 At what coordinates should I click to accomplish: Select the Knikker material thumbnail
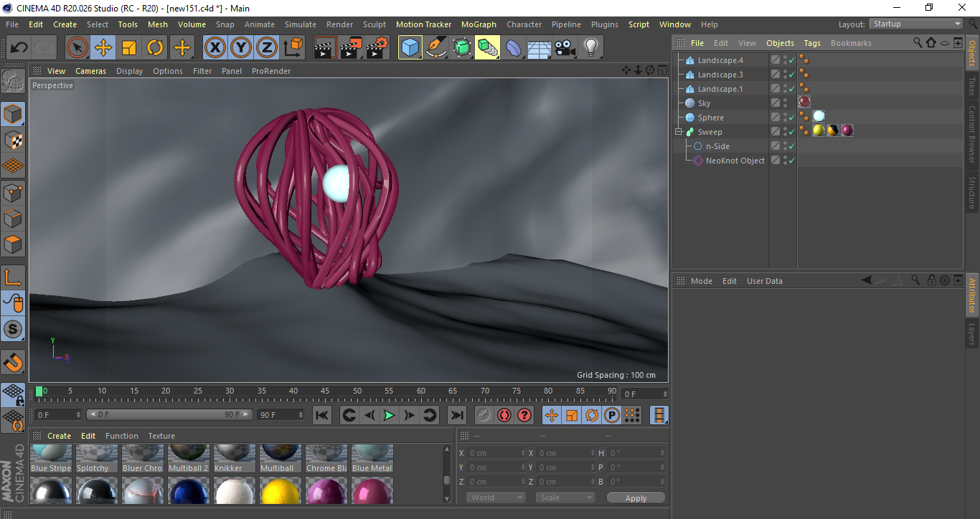click(x=234, y=459)
